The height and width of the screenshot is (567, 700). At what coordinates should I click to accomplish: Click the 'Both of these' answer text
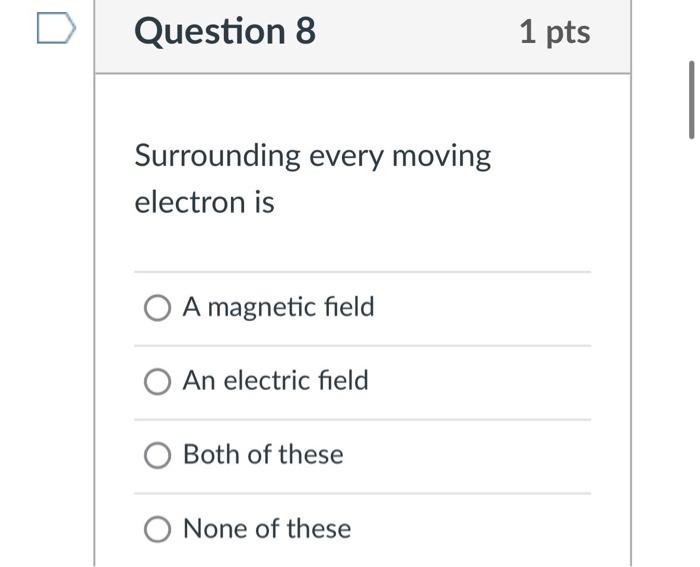click(263, 455)
